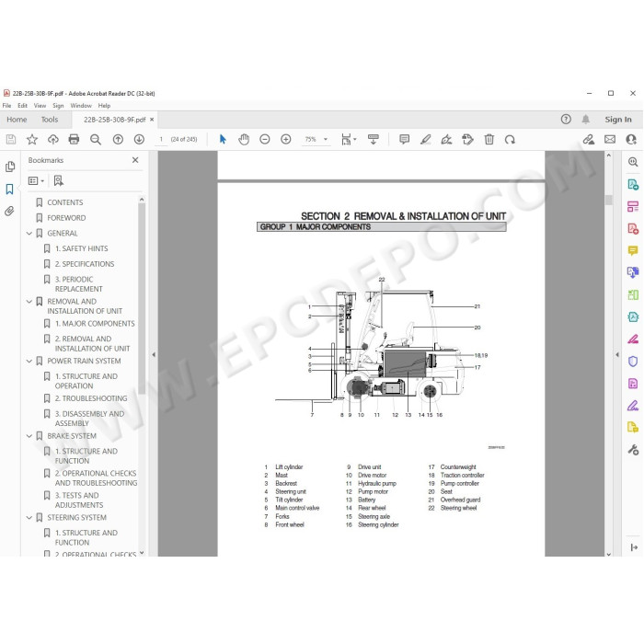Click the star bookmark icon in toolbar
644x644 pixels.
click(32, 140)
